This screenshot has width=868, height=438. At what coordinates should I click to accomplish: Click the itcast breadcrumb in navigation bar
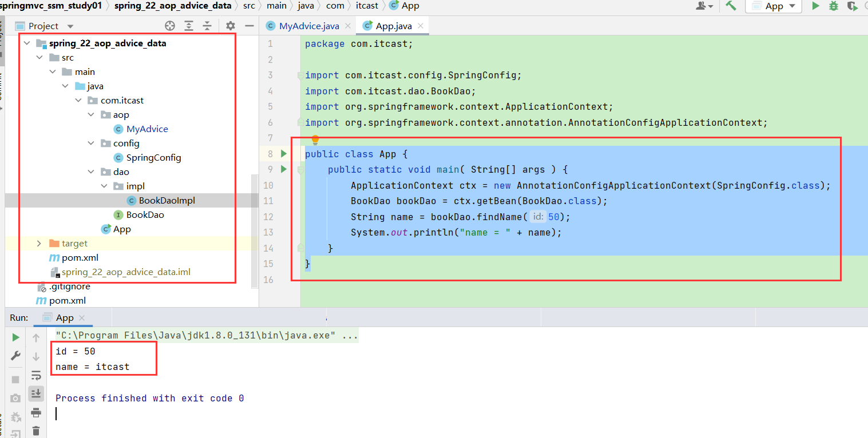point(367,6)
